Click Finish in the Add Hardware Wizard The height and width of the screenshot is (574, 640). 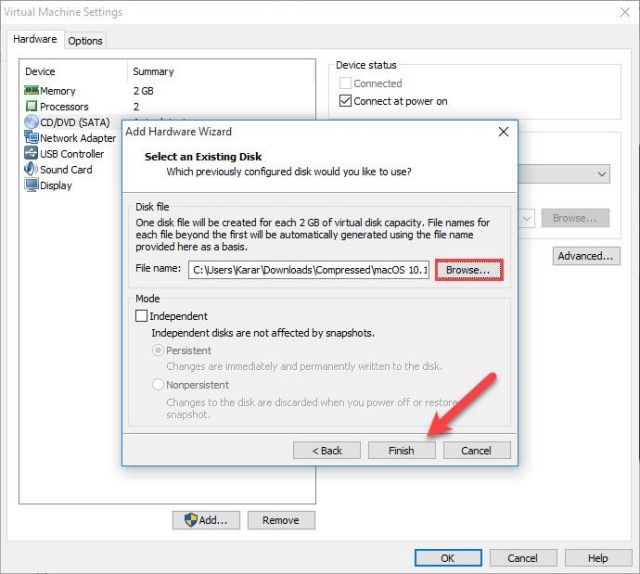[402, 450]
